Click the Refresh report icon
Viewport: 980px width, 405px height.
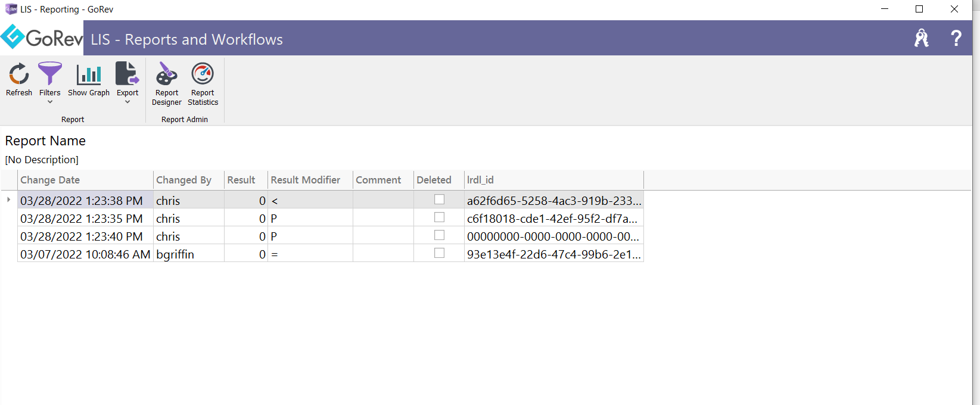click(x=19, y=74)
